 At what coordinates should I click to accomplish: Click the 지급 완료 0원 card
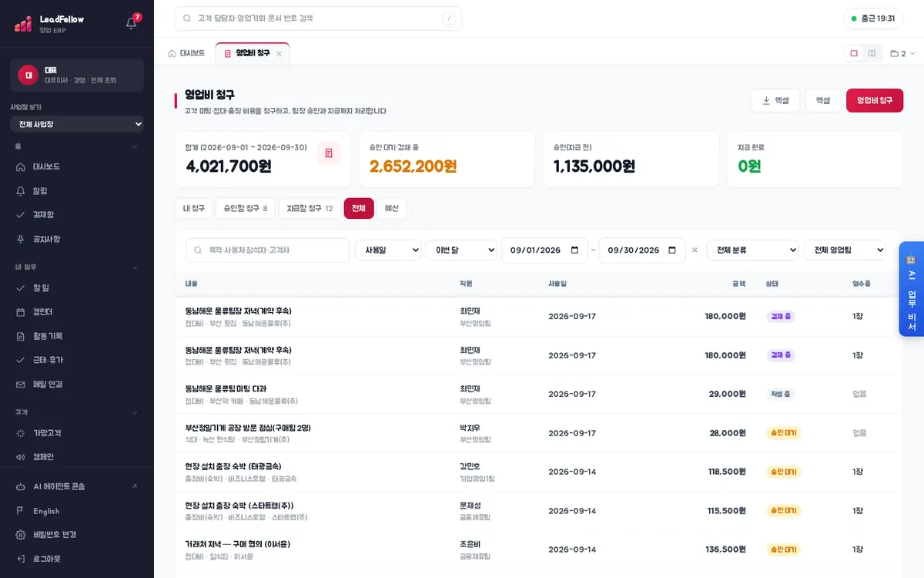(815, 160)
